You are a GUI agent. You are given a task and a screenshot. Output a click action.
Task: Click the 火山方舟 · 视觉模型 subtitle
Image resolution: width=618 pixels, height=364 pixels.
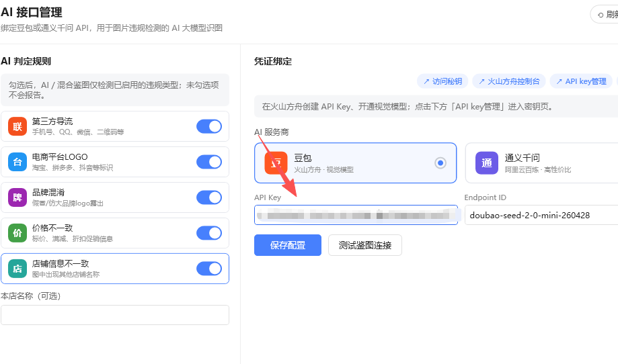(323, 170)
